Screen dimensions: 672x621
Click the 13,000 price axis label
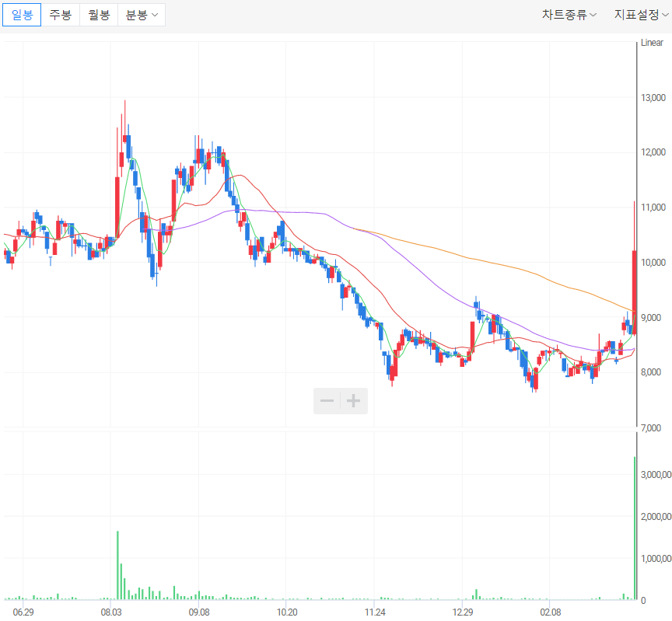pos(653,98)
